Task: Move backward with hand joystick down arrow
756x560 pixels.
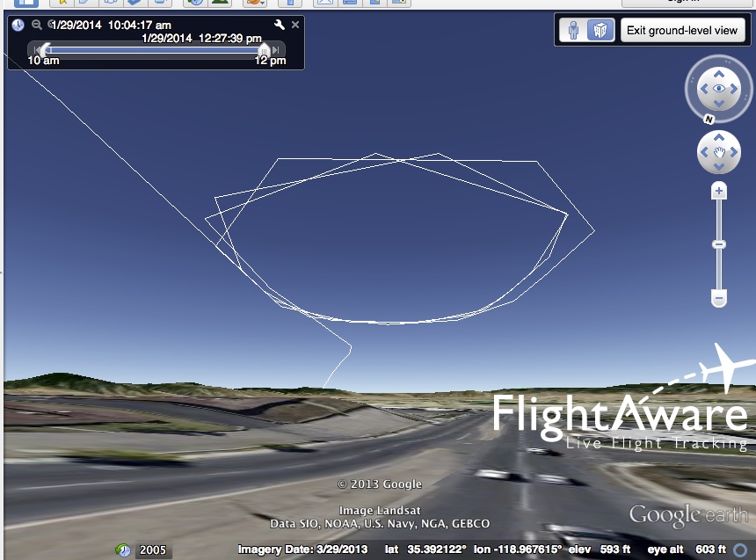Action: pyautogui.click(x=719, y=167)
